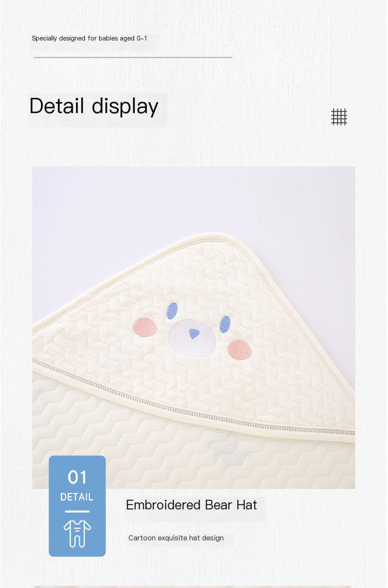Click the blue 01 DETAIL badge
The image size is (388, 588).
point(77,506)
